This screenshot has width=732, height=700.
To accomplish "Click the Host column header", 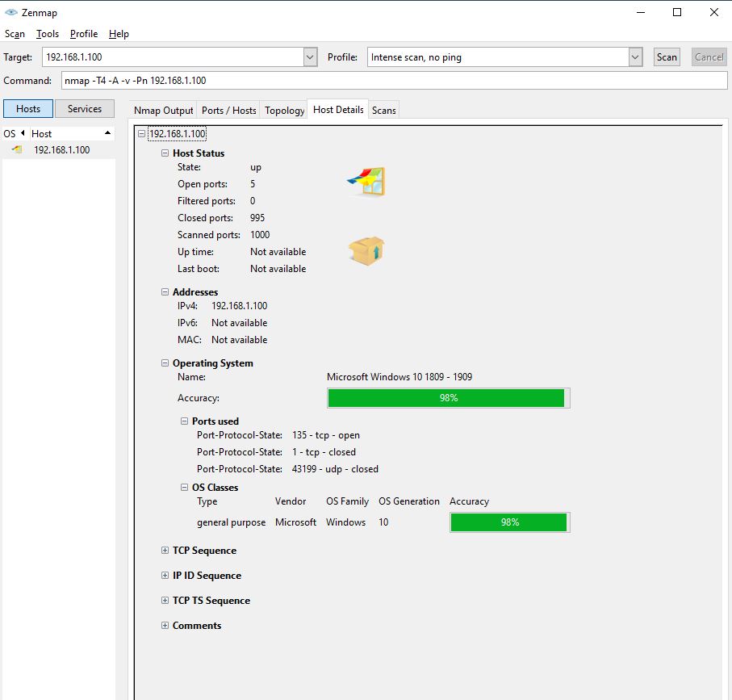I will (72, 133).
